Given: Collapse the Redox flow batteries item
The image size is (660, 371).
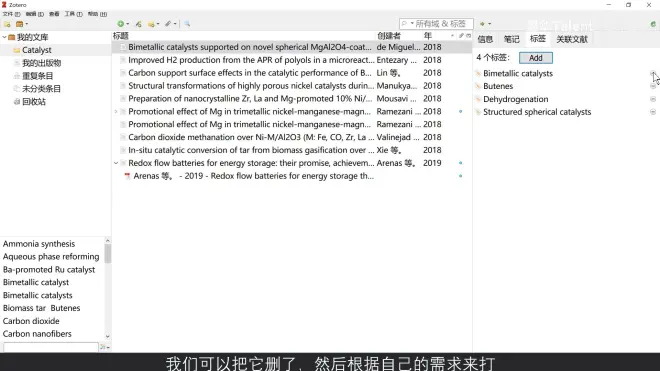Looking at the screenshot, I should coord(116,163).
